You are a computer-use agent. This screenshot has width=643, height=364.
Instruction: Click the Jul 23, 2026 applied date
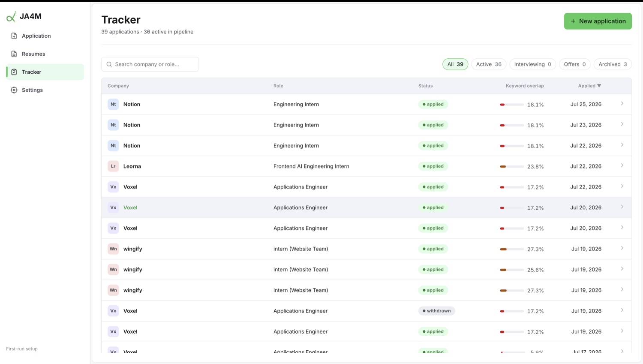(x=586, y=125)
